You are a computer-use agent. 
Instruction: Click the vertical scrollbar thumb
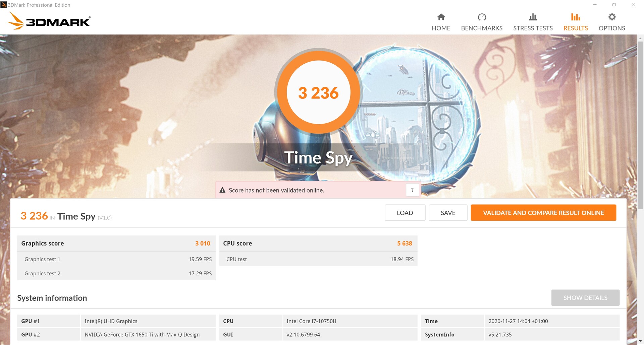[x=640, y=126]
